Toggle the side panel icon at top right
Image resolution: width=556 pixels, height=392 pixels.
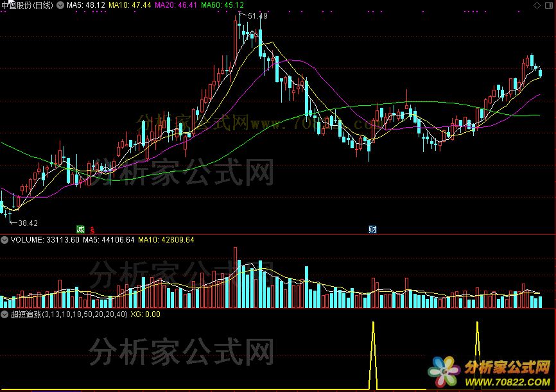(548, 5)
